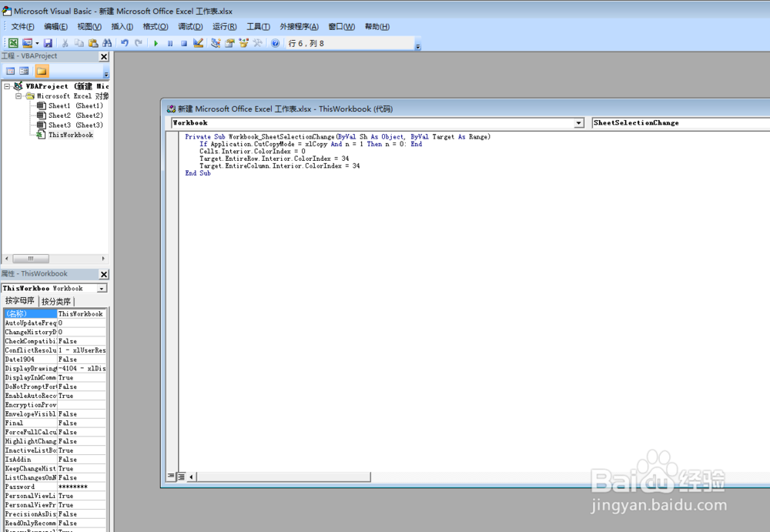Click the View Object icon in project panel
Image resolution: width=770 pixels, height=532 pixels.
click(x=24, y=72)
